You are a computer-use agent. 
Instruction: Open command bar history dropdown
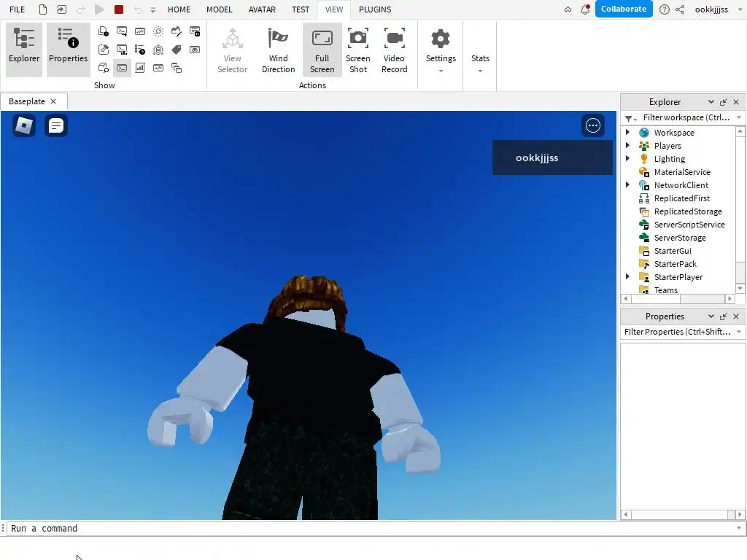tap(739, 528)
